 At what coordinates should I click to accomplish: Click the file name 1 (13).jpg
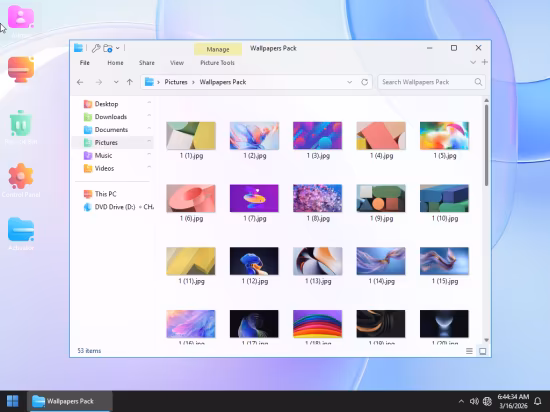point(318,281)
